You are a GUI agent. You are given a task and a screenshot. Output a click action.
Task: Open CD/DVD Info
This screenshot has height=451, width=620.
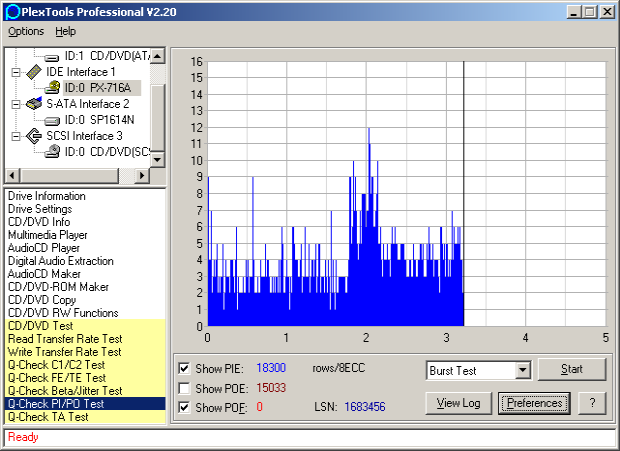[39, 222]
